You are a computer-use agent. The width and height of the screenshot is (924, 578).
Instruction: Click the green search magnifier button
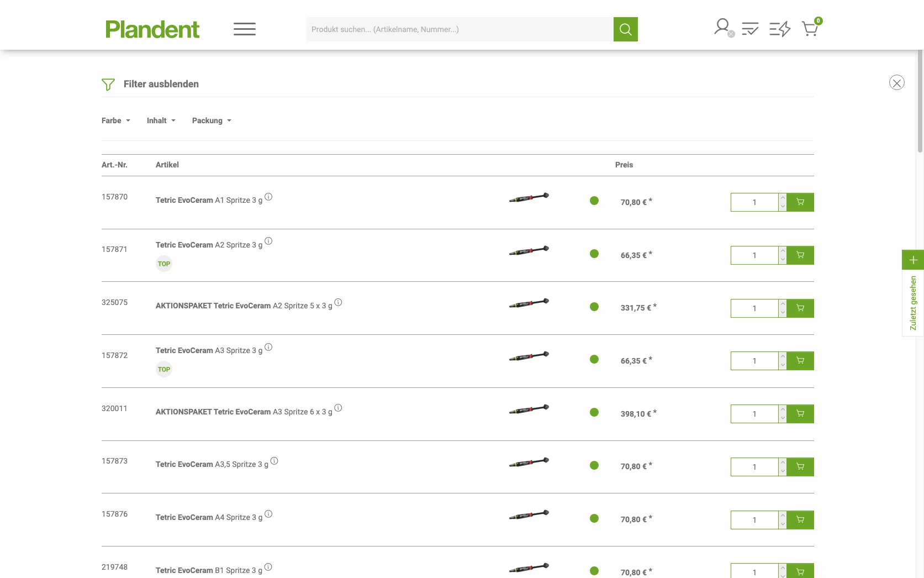coord(625,29)
